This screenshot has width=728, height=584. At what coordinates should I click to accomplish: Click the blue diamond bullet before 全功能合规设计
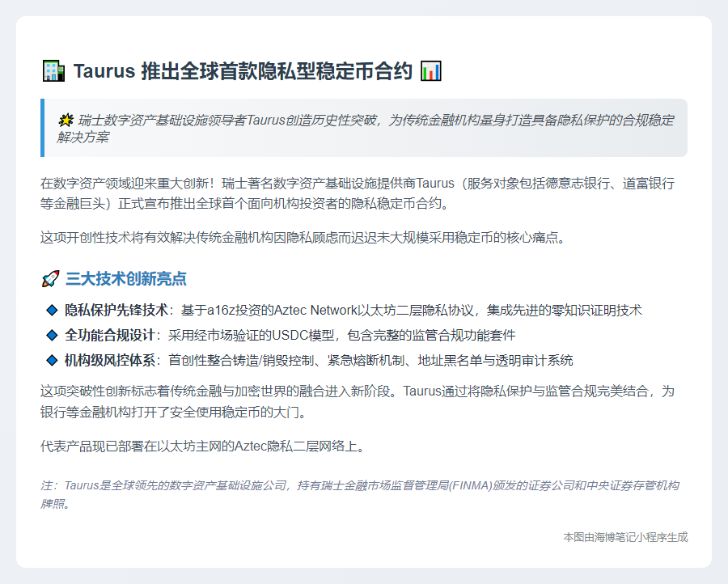click(52, 335)
